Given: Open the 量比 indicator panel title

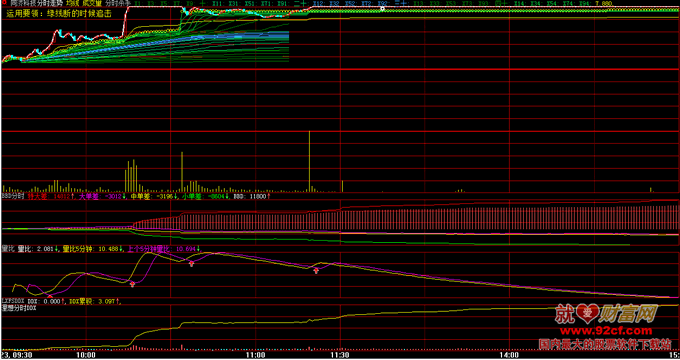Looking at the screenshot, I should pos(7,249).
